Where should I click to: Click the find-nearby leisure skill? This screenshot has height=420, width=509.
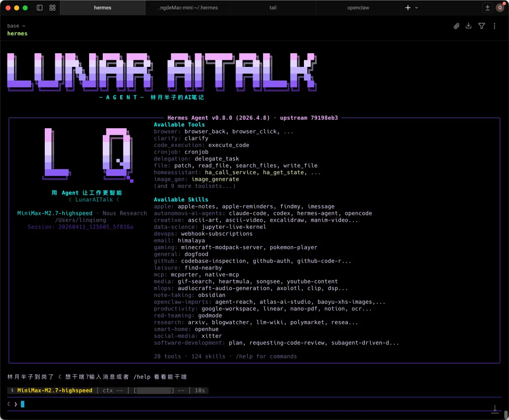pos(203,267)
